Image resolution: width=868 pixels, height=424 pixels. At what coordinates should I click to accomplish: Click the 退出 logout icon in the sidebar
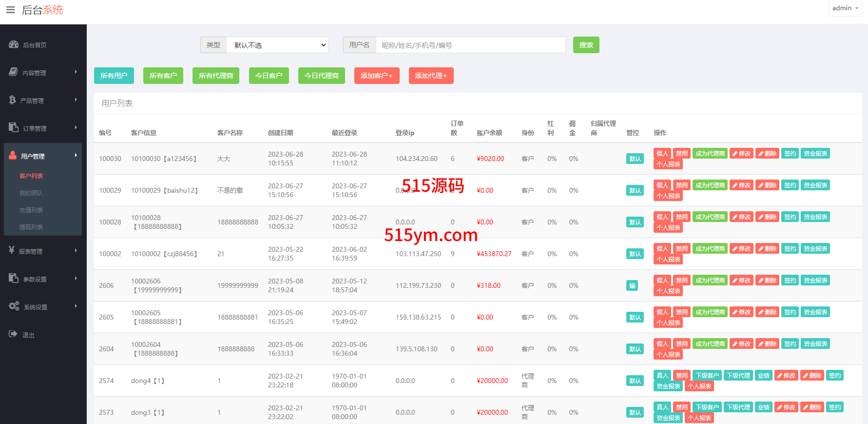pyautogui.click(x=13, y=334)
